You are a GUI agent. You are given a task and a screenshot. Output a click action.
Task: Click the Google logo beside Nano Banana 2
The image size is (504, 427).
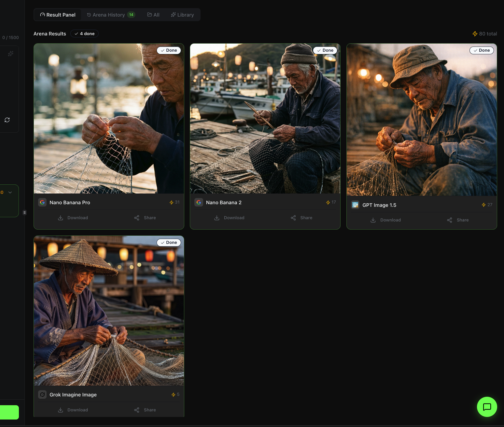pos(199,202)
